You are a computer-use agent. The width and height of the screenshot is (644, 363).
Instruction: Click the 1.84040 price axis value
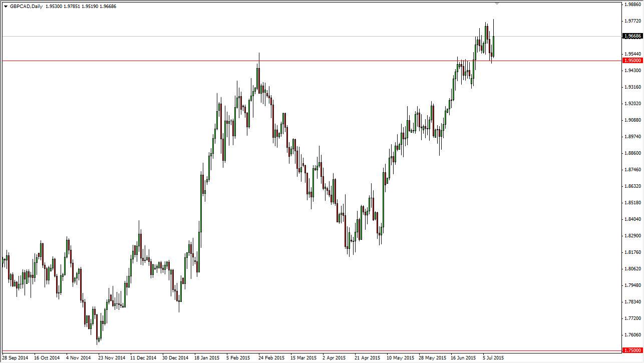pos(632,219)
